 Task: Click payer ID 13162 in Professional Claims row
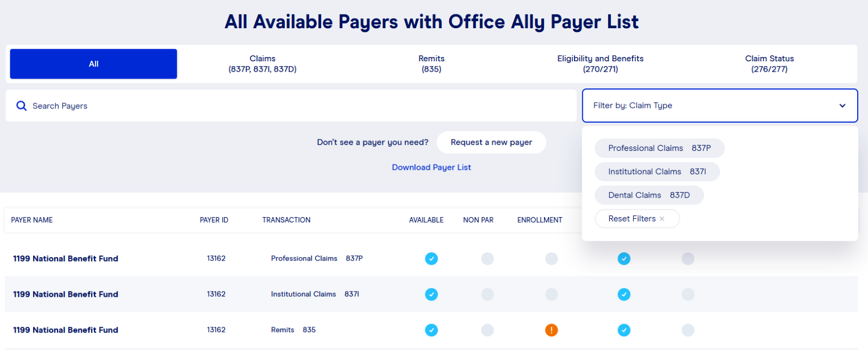coord(216,258)
